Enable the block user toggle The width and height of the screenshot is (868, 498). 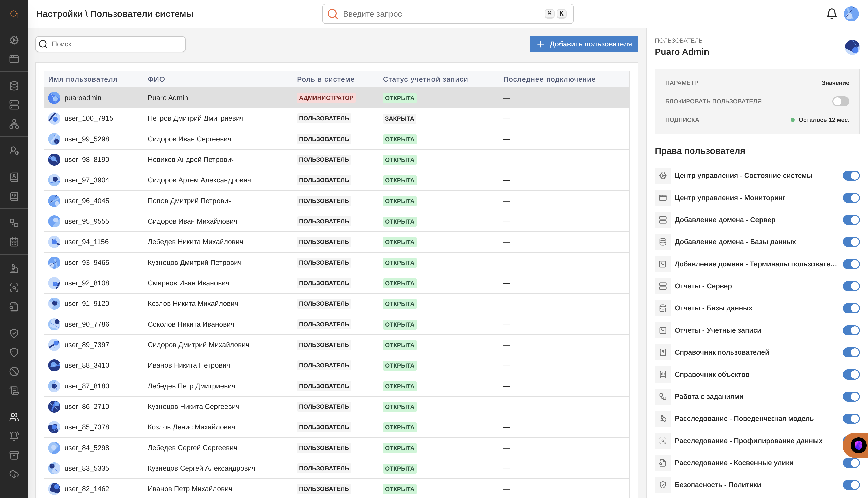click(x=840, y=101)
